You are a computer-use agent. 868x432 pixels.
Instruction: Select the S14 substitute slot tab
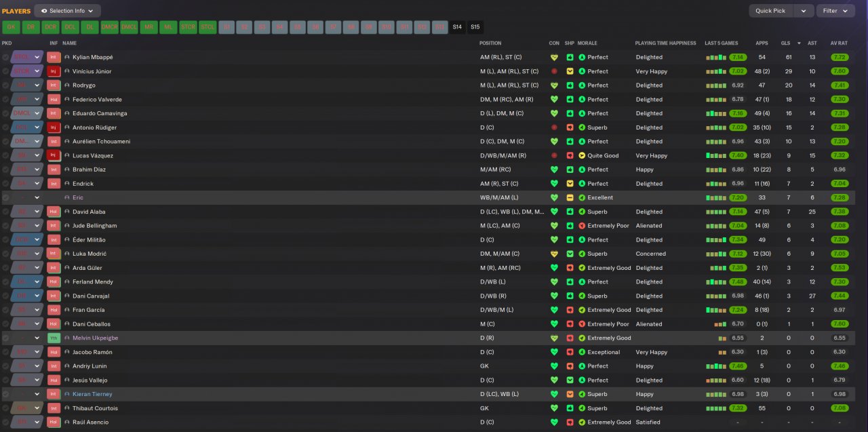pyautogui.click(x=457, y=27)
